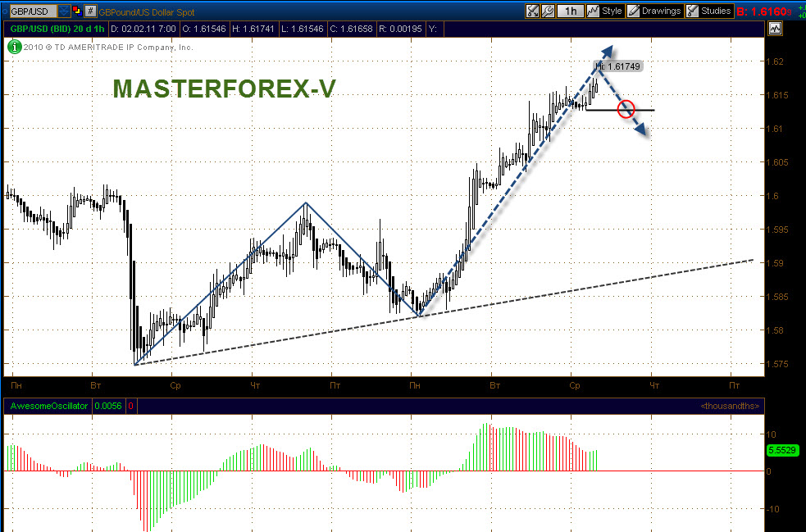Change the 1h timeframe button

tap(571, 11)
